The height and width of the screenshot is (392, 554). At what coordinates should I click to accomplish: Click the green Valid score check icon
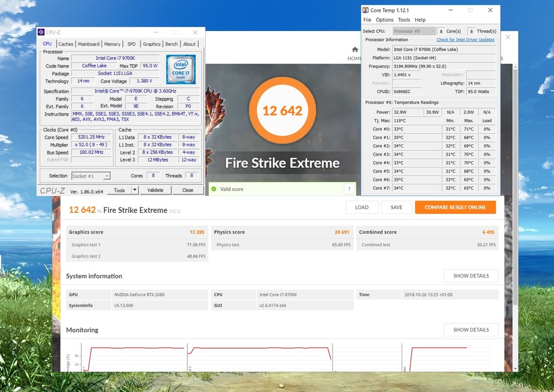(214, 189)
